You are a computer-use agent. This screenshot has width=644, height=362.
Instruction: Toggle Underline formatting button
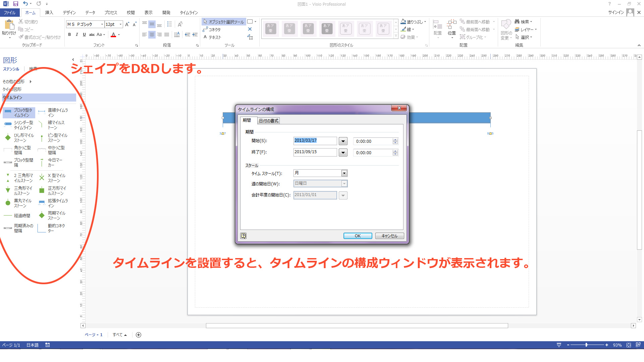84,35
